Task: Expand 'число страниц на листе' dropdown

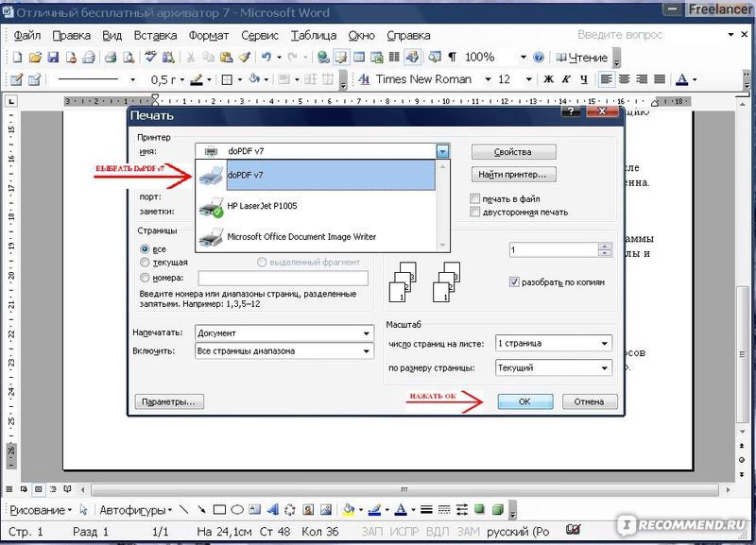Action: click(604, 343)
